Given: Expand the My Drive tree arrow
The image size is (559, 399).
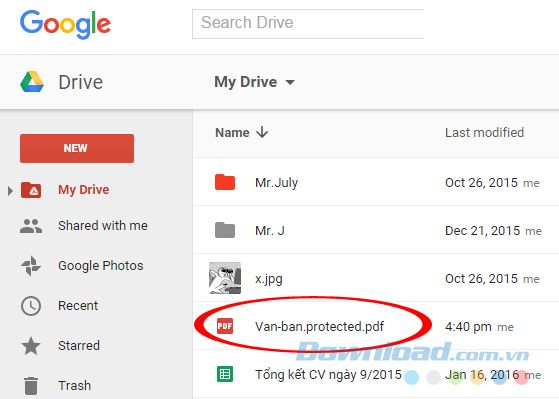Looking at the screenshot, I should [10, 191].
